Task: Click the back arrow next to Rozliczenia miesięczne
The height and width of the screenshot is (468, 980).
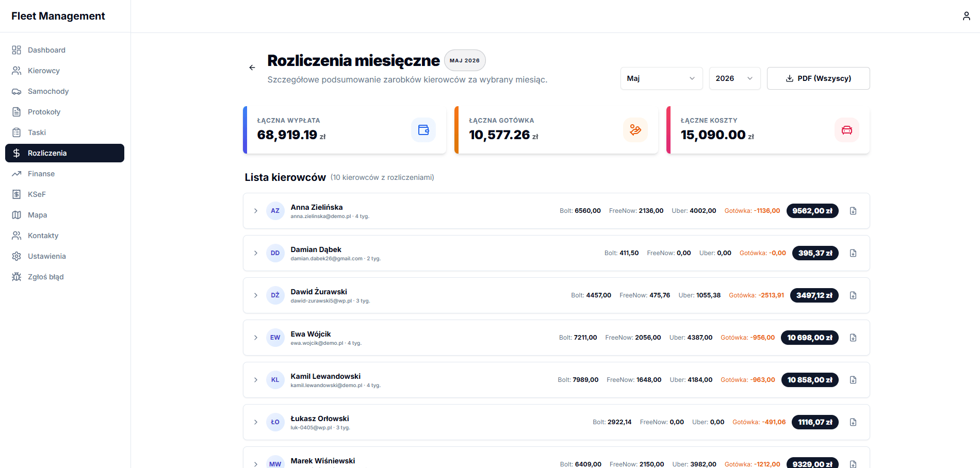Action: (x=252, y=68)
